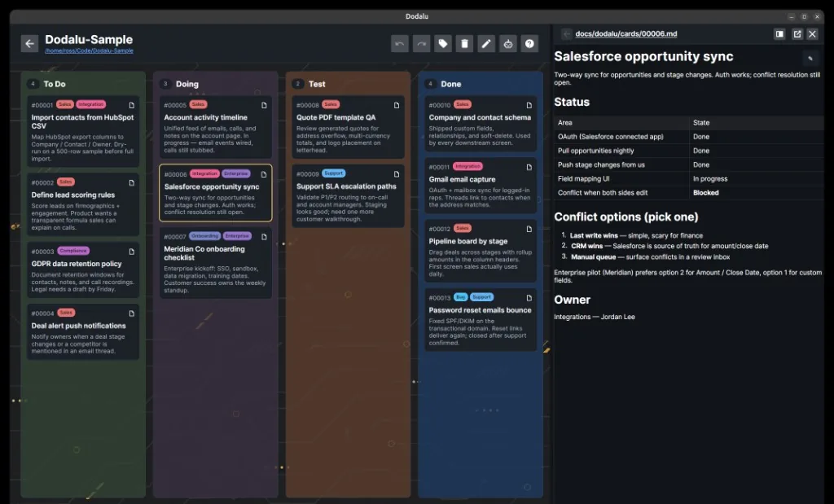Click the back arrow beside Dodalu-Sample
The image size is (834, 504).
click(x=30, y=44)
